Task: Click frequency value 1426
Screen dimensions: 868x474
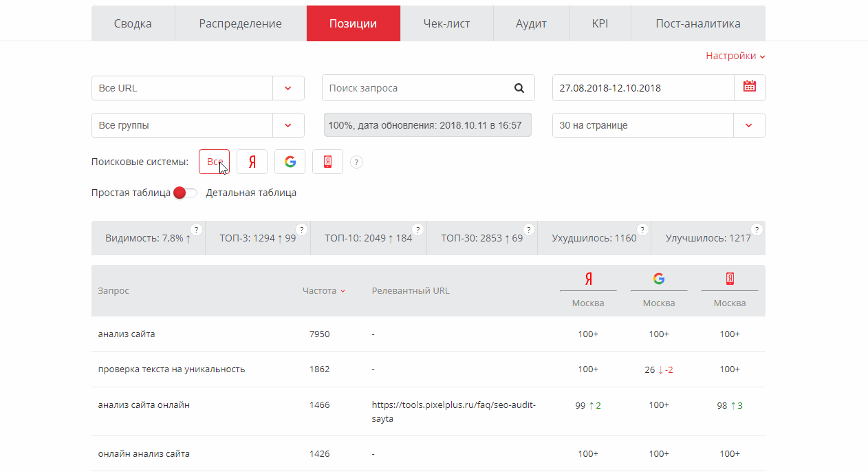Action: [320, 453]
